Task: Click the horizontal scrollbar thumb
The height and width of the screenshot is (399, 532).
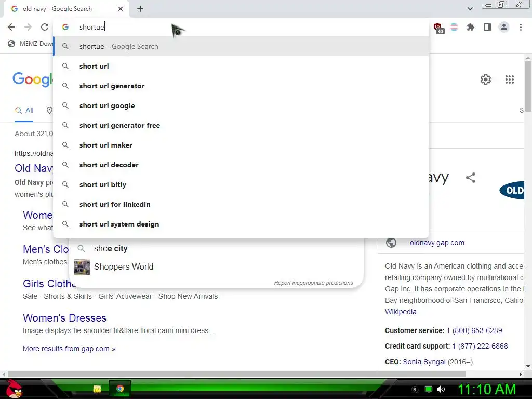Action: pyautogui.click(x=236, y=374)
